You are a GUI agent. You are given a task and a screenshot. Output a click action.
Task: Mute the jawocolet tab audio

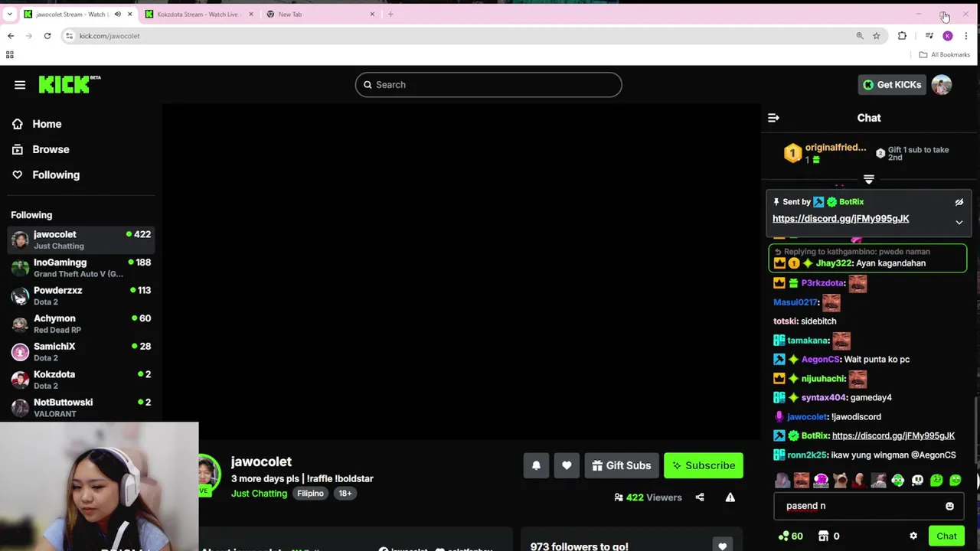pos(117,14)
